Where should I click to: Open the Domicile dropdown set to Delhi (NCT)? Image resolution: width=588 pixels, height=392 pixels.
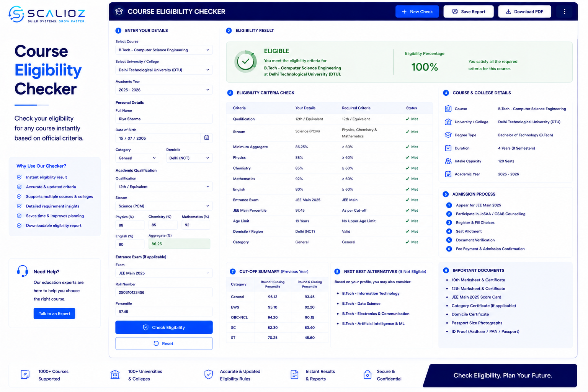pos(189,158)
